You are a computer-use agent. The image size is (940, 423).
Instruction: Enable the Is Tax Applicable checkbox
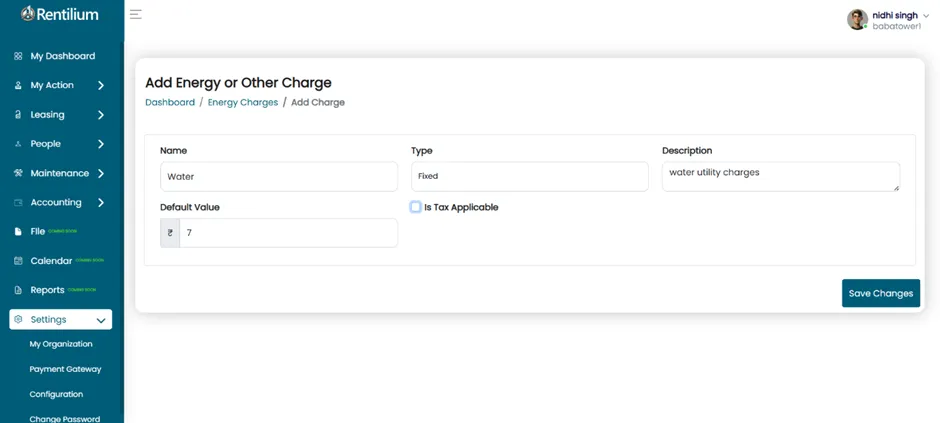coord(415,207)
